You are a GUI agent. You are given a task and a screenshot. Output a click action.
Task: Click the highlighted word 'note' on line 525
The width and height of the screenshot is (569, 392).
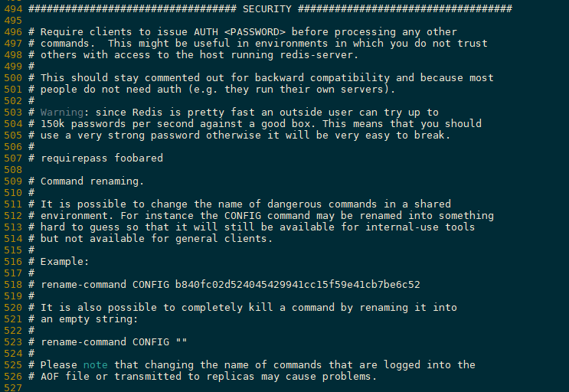coord(96,364)
